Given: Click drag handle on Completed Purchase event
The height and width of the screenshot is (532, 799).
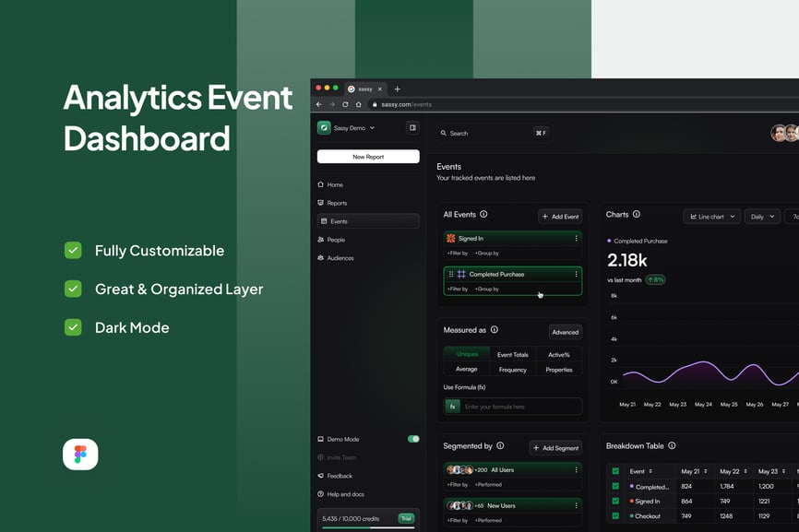Looking at the screenshot, I should coord(451,274).
